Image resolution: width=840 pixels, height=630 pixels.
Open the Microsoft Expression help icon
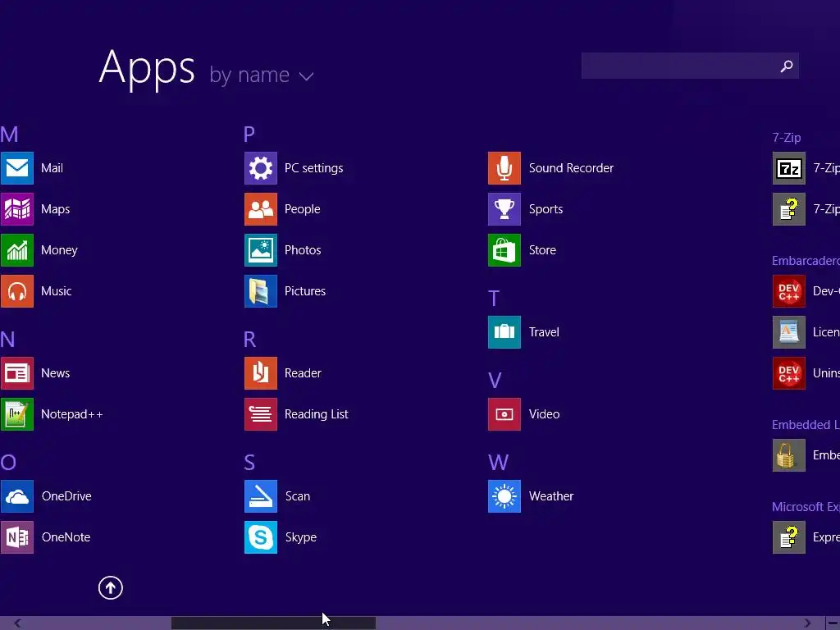click(788, 537)
